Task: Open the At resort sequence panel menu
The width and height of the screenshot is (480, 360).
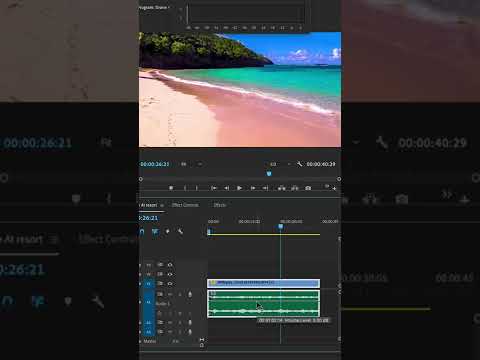Action: pos(162,205)
